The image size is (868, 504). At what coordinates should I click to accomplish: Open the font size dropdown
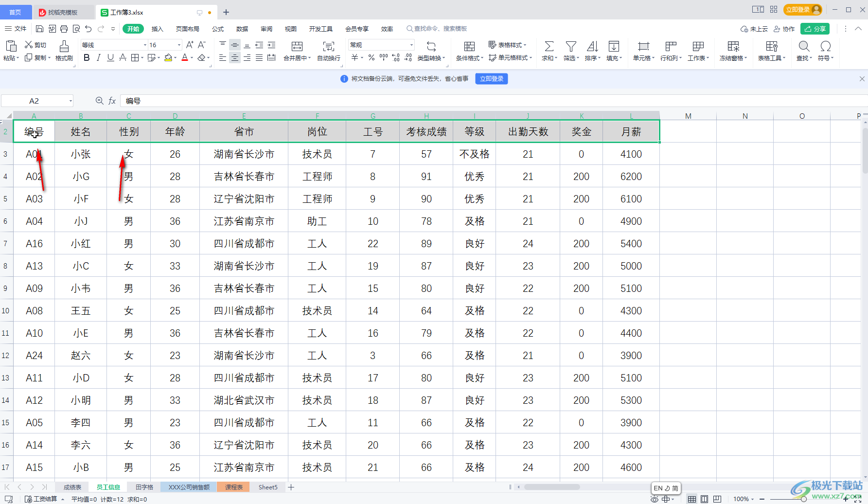(179, 45)
